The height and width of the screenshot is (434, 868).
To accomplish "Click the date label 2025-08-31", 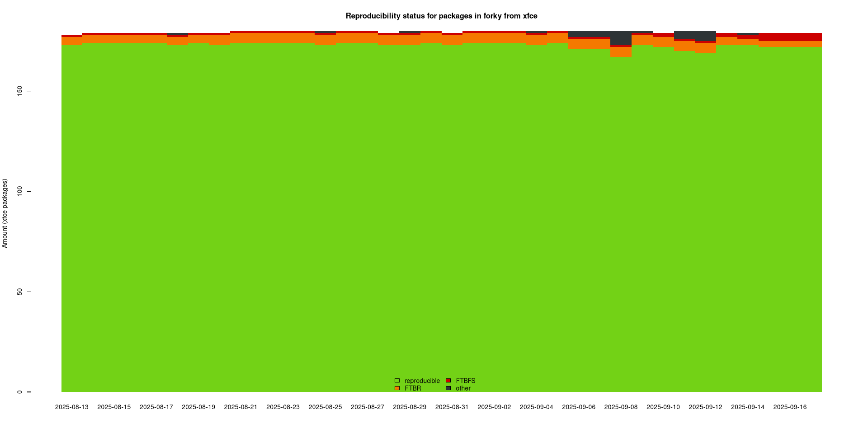I will (x=452, y=407).
